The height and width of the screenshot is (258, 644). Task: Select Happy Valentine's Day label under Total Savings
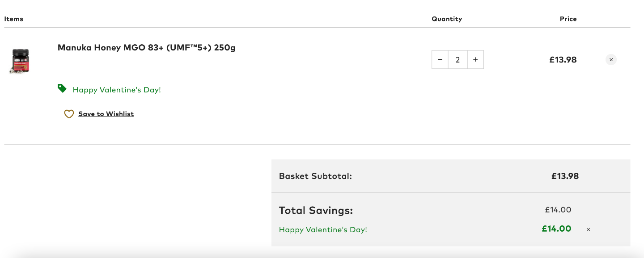(x=323, y=229)
